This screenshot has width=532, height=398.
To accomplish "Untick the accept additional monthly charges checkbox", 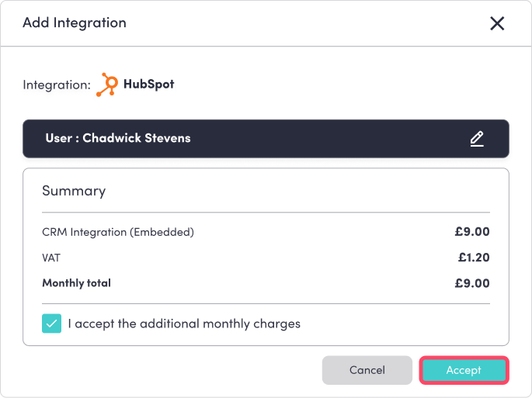I will point(52,324).
